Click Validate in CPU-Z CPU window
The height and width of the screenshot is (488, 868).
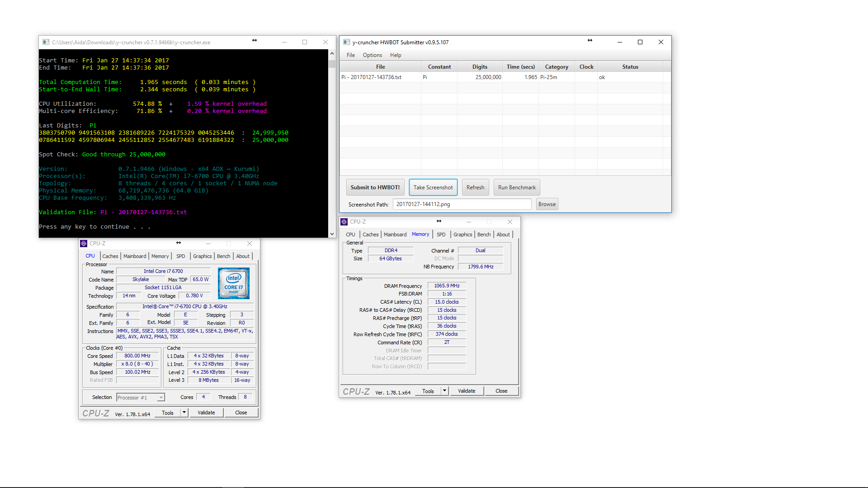206,413
